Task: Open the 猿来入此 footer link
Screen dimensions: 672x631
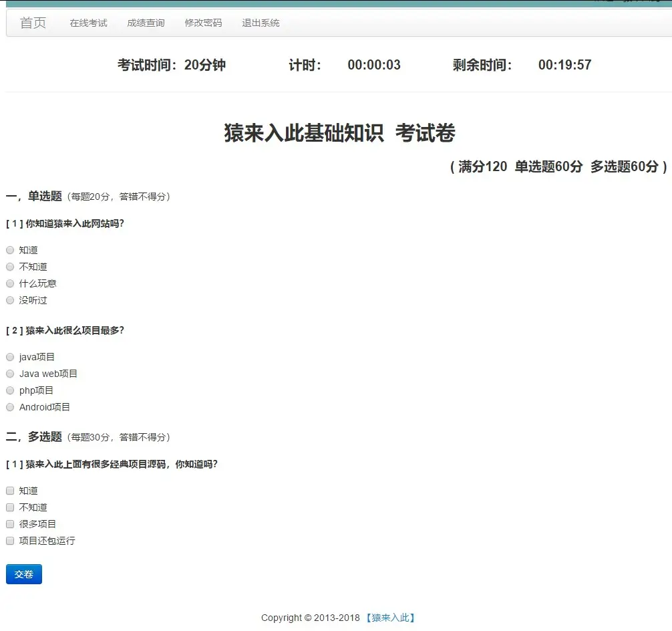Action: [x=391, y=618]
